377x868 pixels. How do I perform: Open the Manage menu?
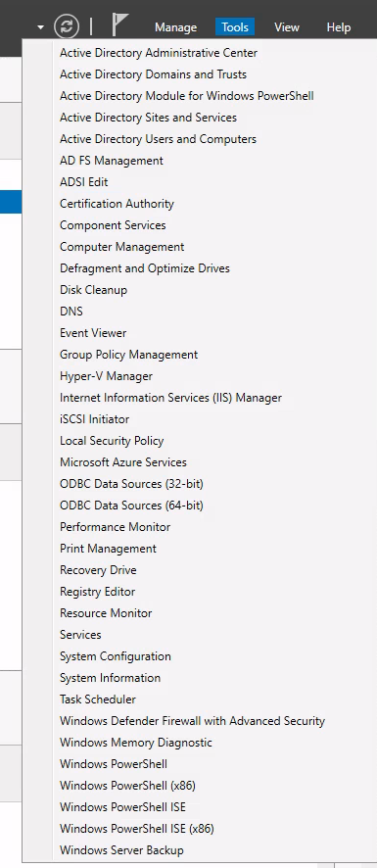coord(175,27)
